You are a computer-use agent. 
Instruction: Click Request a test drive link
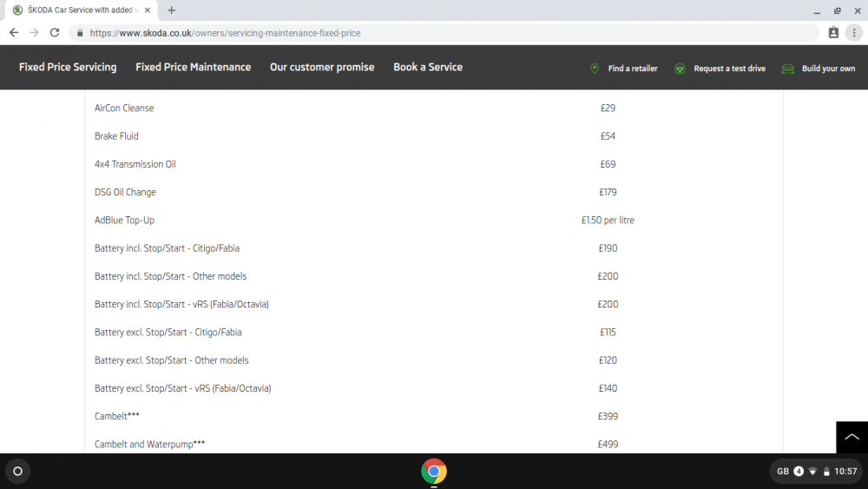730,69
